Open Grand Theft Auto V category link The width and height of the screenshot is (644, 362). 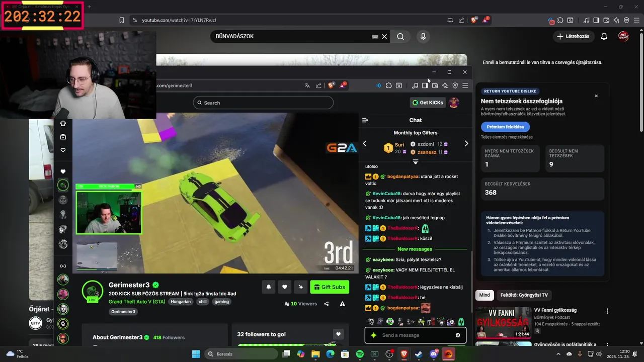pos(137,302)
